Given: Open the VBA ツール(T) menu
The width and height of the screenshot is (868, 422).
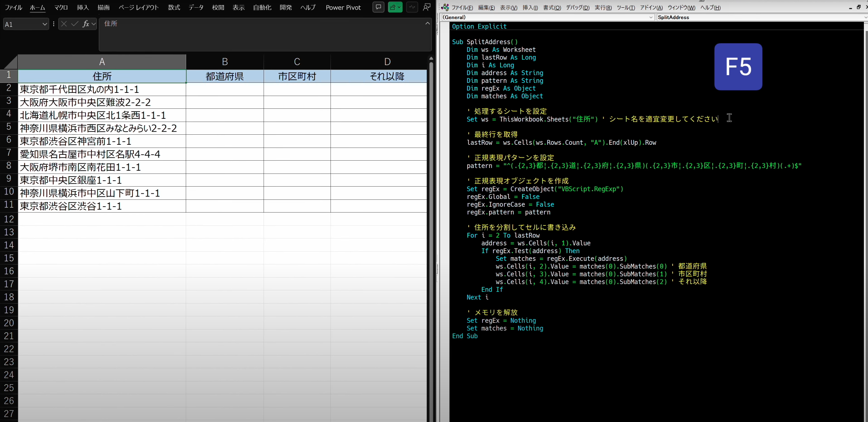Looking at the screenshot, I should (x=626, y=8).
